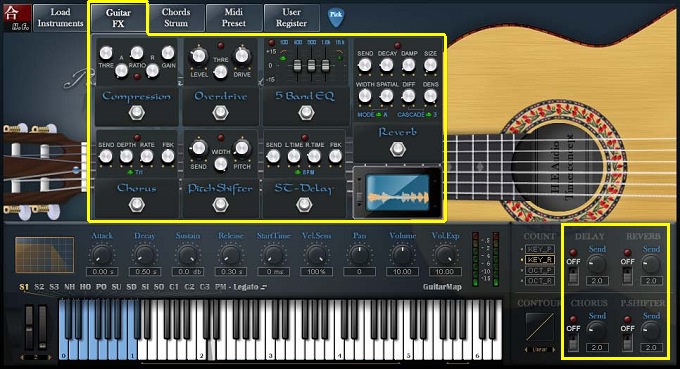Click the Compression footswitch button
Viewport: 680px width, 369px height.
[x=137, y=113]
